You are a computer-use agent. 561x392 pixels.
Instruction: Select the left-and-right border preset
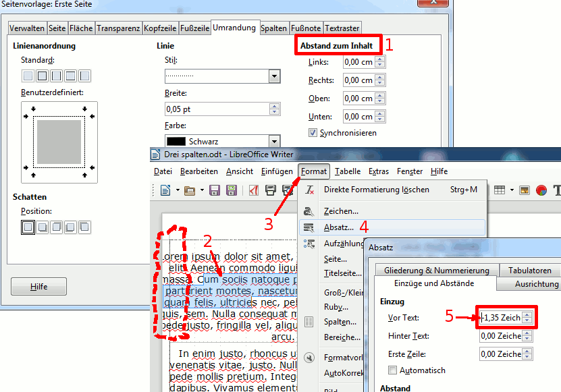click(56, 76)
